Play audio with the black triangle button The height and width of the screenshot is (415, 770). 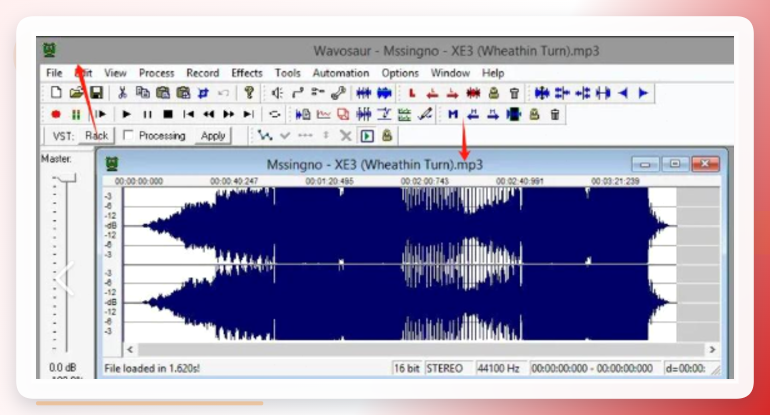(126, 114)
